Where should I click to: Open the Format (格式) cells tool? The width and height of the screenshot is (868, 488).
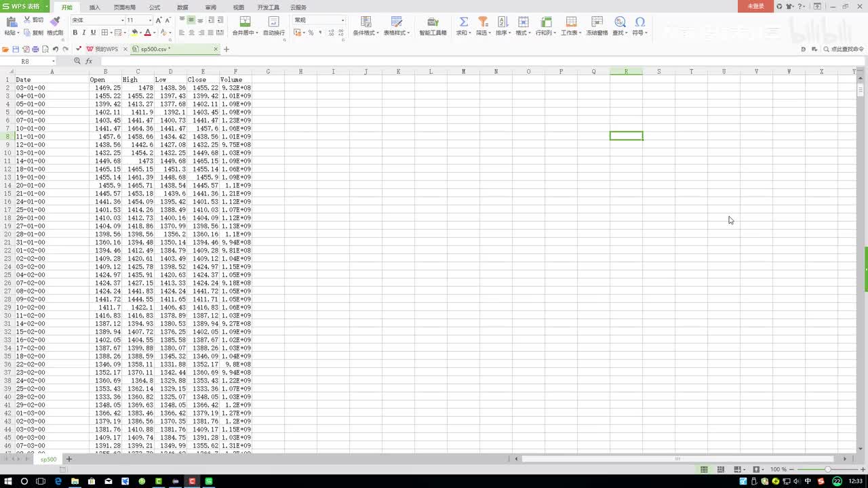(523, 26)
